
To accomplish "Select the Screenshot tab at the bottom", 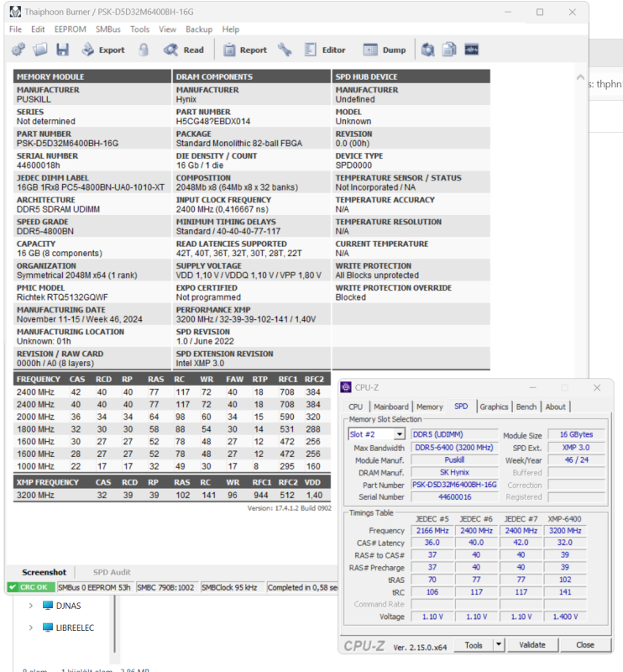I will tap(44, 572).
